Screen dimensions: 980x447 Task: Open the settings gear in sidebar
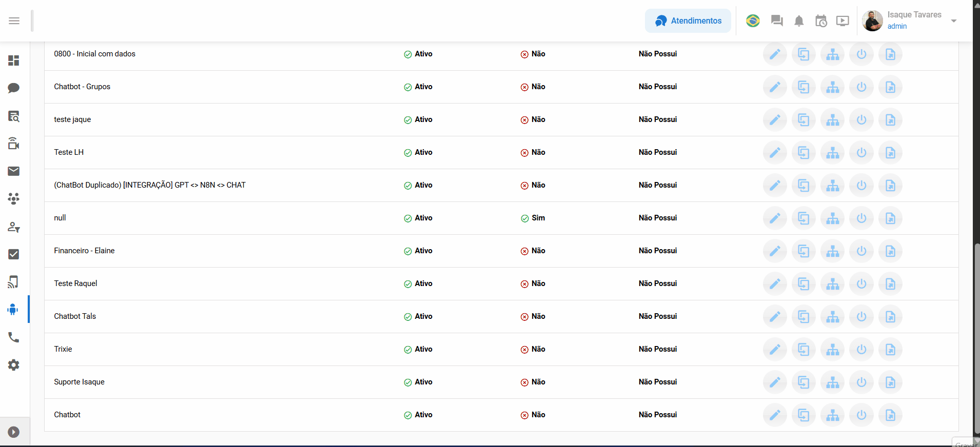14,365
